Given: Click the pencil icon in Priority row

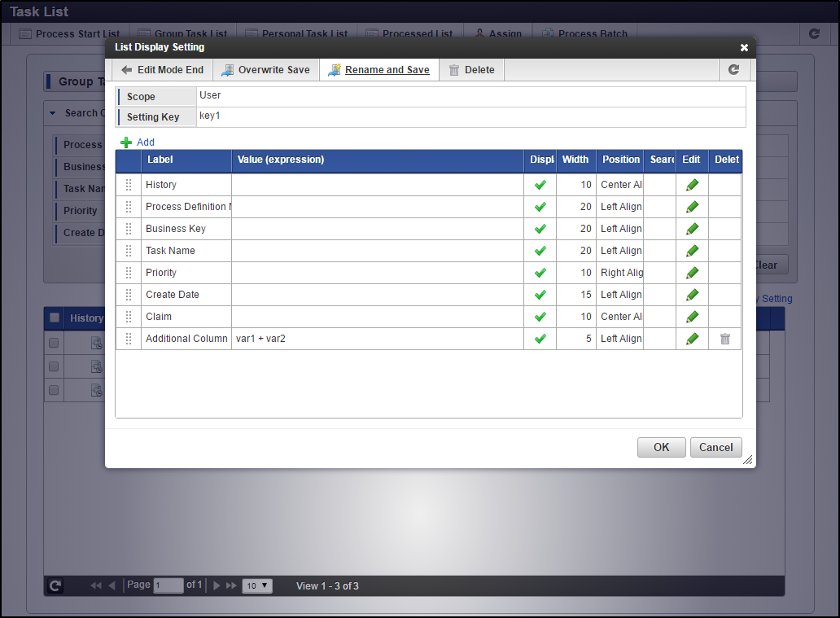Looking at the screenshot, I should point(692,273).
